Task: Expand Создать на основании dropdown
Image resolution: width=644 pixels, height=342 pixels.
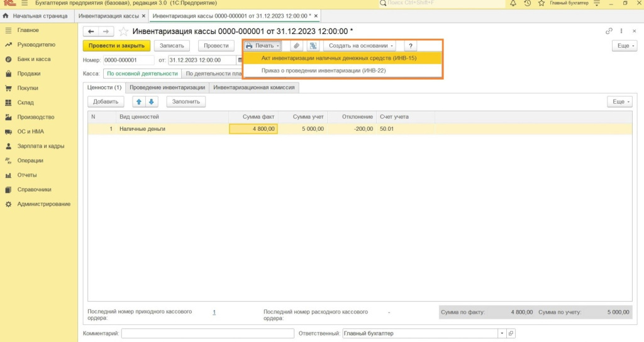Action: point(360,45)
